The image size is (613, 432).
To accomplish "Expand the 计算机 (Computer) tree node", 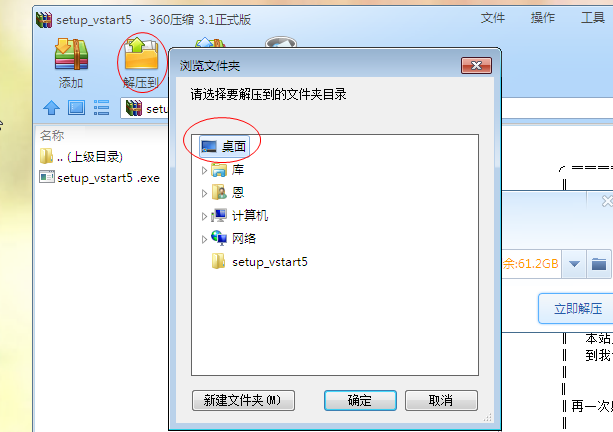I will (204, 216).
